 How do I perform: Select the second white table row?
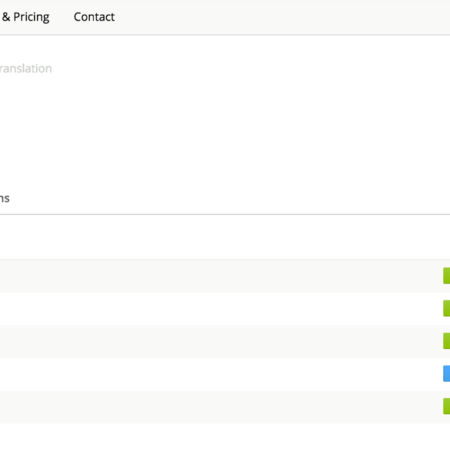pyautogui.click(x=225, y=309)
